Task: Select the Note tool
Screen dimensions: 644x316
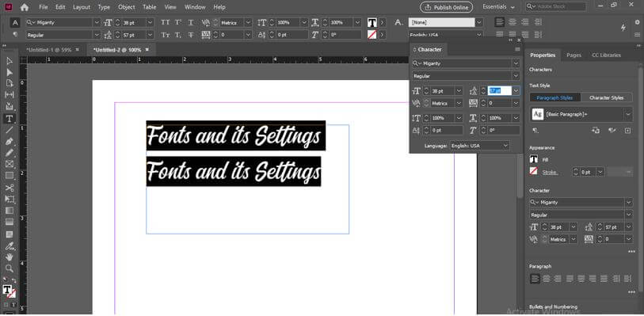Action: point(10,234)
